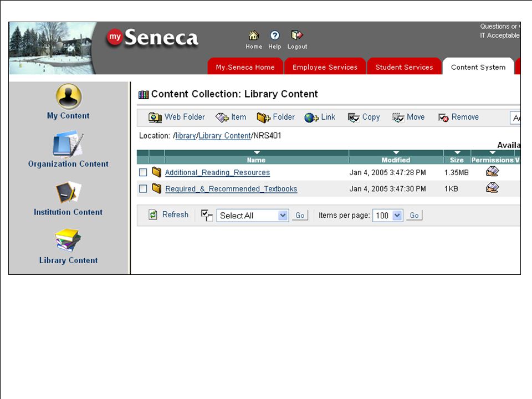The width and height of the screenshot is (532, 399).
Task: Click the add Folder toolbar icon
Action: click(263, 117)
